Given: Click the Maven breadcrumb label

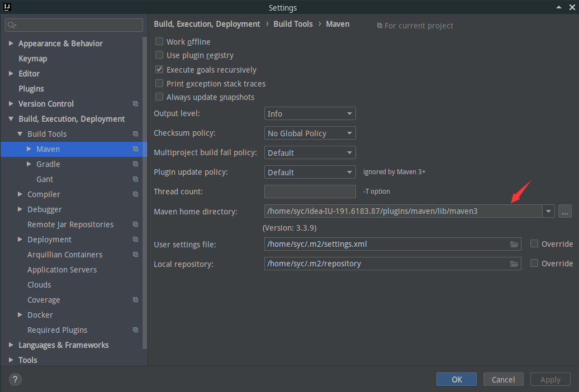Looking at the screenshot, I should [x=338, y=24].
